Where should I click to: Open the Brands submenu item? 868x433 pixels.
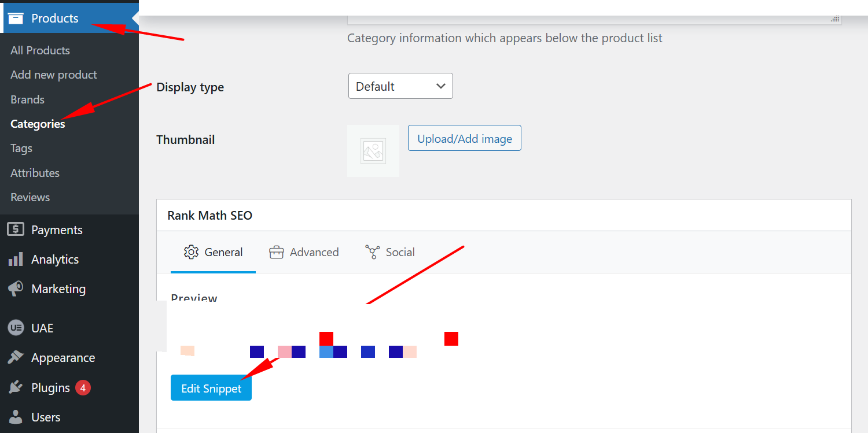(27, 99)
